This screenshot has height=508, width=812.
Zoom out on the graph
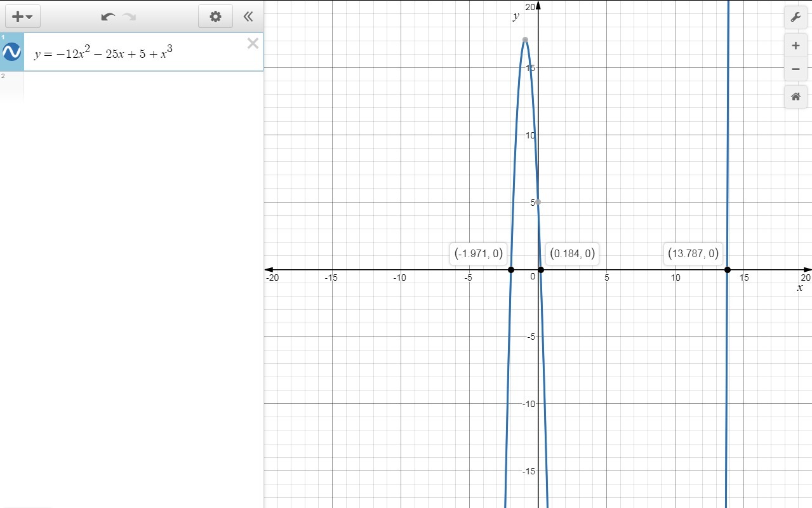point(795,69)
